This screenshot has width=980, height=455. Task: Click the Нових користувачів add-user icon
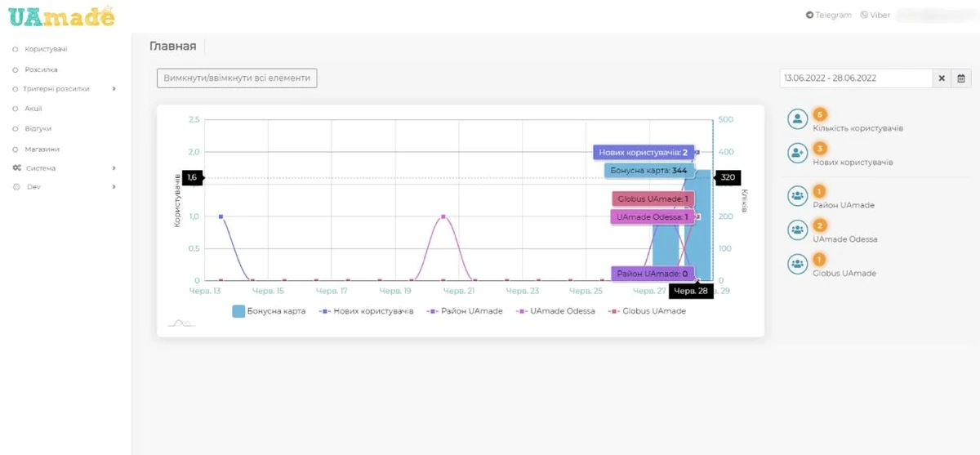[797, 153]
